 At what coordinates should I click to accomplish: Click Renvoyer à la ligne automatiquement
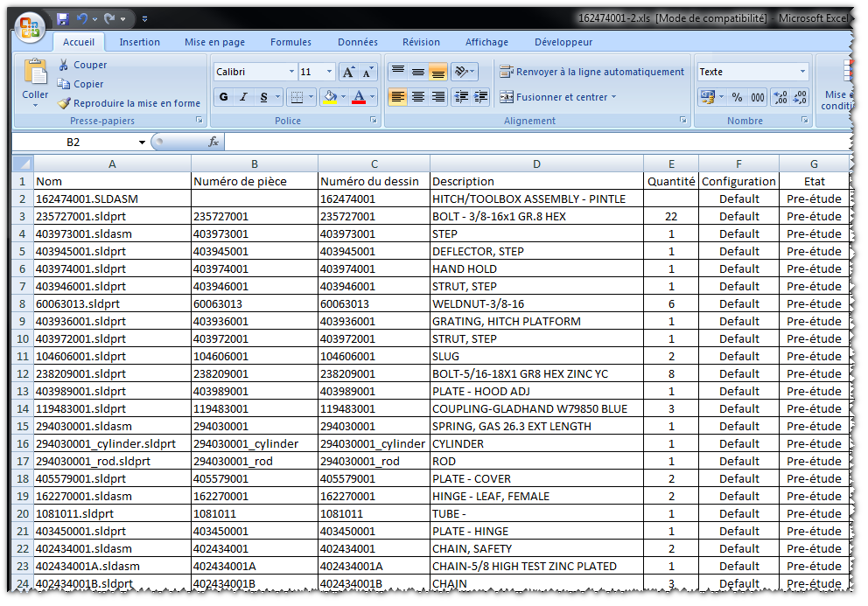coord(591,73)
